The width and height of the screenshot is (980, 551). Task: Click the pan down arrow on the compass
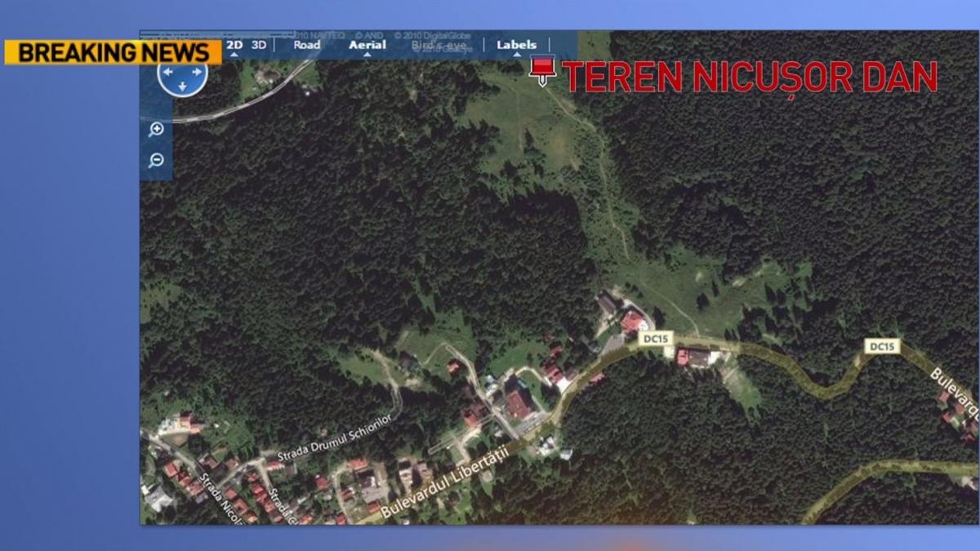(x=182, y=86)
